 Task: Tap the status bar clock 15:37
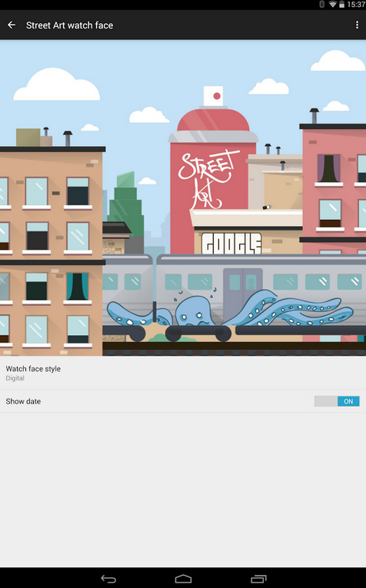[356, 5]
